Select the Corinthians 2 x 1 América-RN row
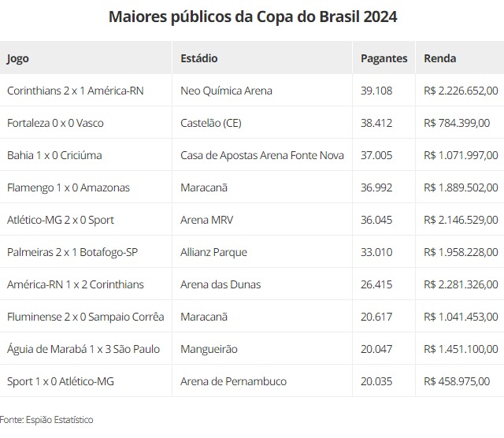 click(x=86, y=91)
